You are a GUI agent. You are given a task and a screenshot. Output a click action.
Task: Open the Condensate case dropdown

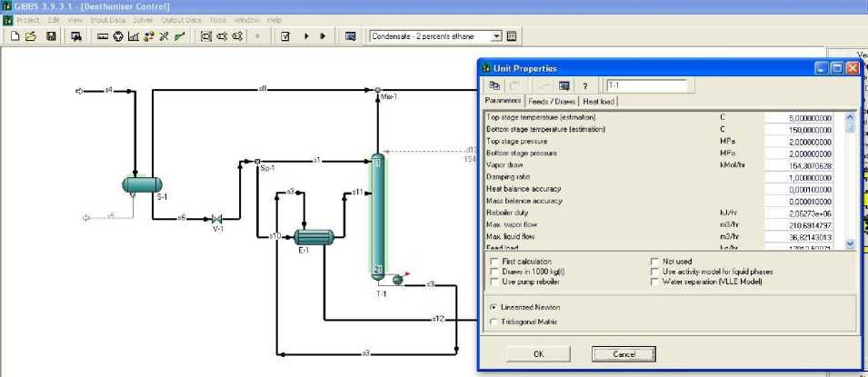496,36
